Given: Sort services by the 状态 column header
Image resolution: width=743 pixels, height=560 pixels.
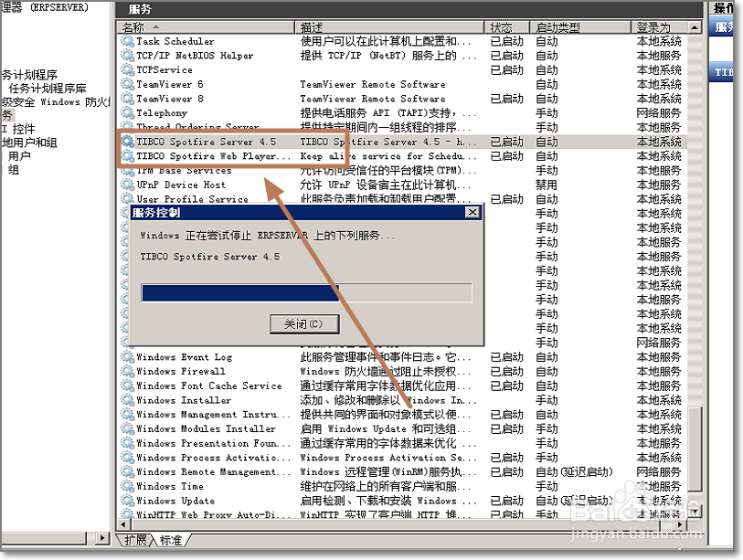Looking at the screenshot, I should tap(506, 27).
